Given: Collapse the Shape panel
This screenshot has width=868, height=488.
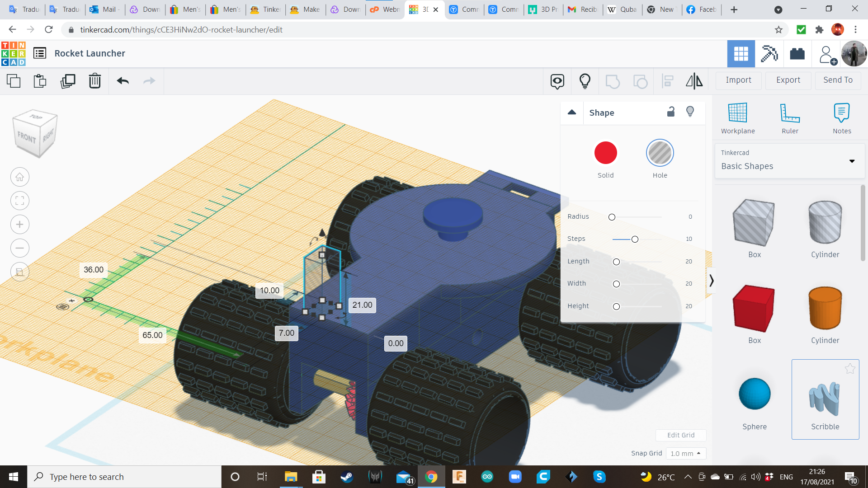Looking at the screenshot, I should coord(572,113).
